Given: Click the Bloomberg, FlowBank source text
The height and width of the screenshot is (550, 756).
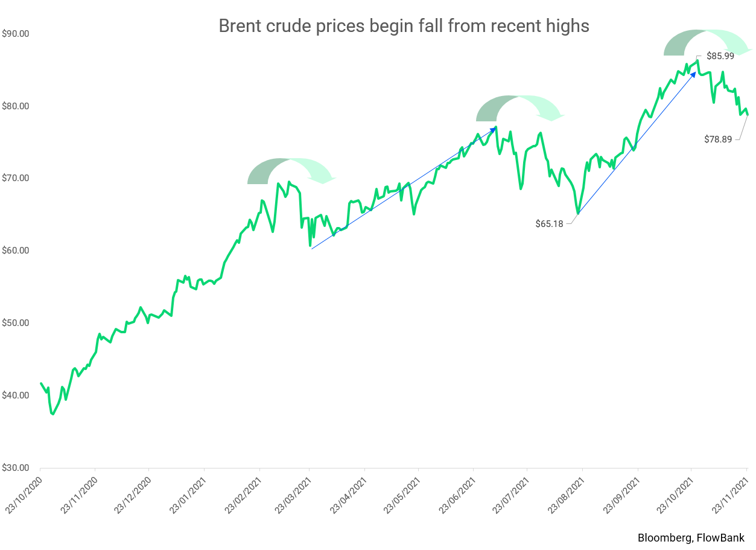Looking at the screenshot, I should [x=691, y=537].
